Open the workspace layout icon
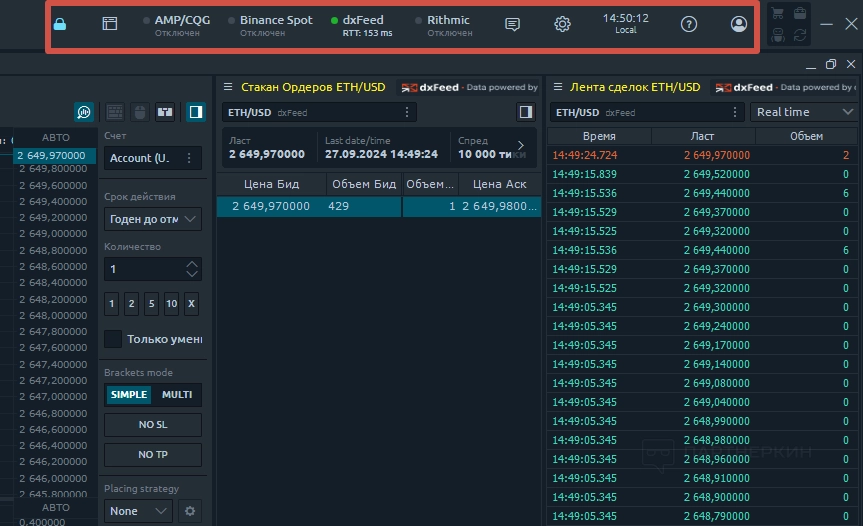 [x=110, y=24]
